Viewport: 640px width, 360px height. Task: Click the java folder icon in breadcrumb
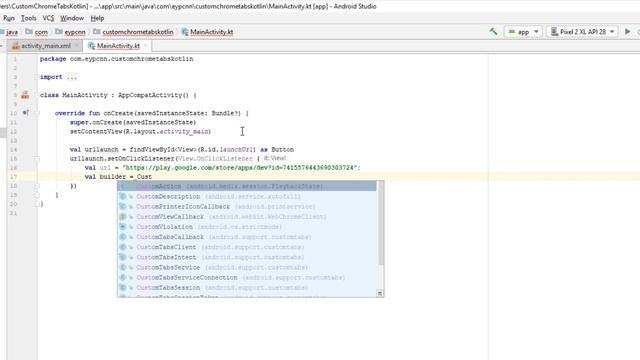pos(2,31)
